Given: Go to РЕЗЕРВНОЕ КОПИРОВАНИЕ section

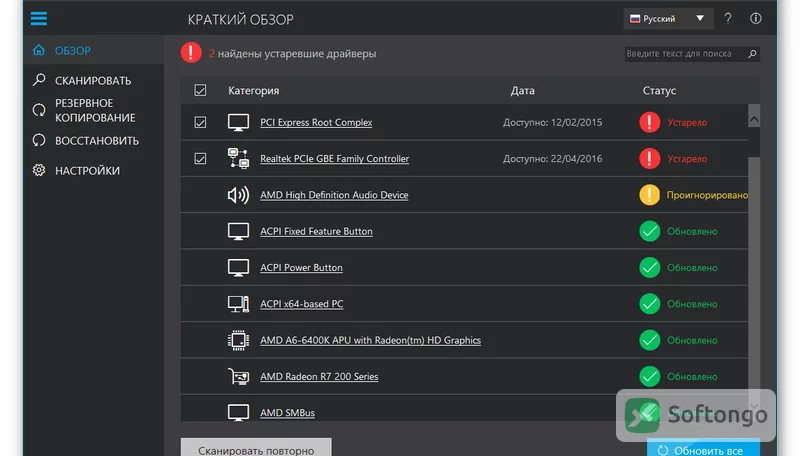Looking at the screenshot, I should pyautogui.click(x=95, y=110).
